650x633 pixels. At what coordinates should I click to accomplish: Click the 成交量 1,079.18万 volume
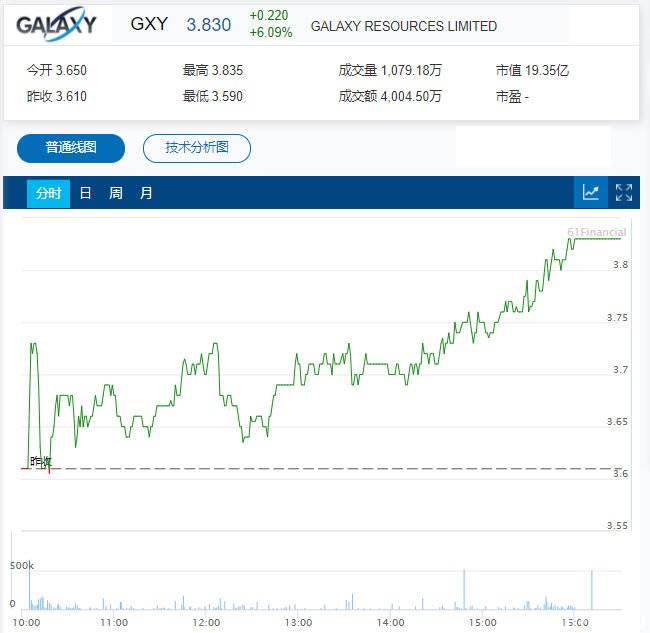[x=390, y=70]
